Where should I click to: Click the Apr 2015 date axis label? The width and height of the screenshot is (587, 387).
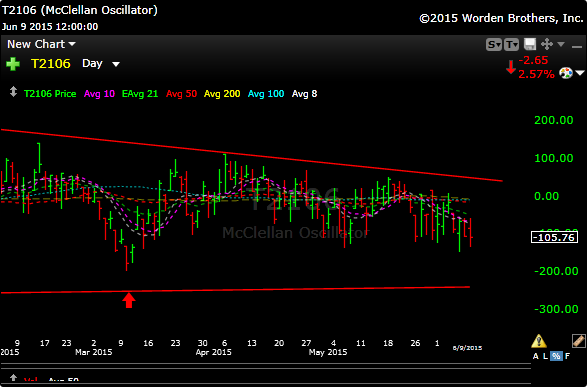(213, 352)
